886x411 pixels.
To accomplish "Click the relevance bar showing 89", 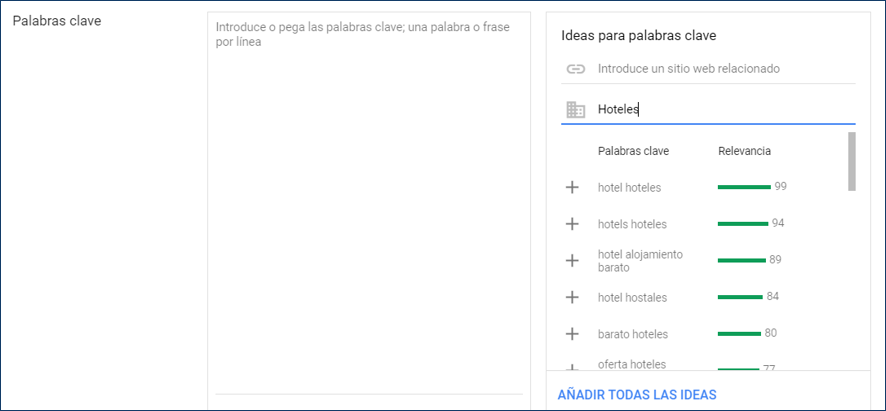I will (x=742, y=260).
